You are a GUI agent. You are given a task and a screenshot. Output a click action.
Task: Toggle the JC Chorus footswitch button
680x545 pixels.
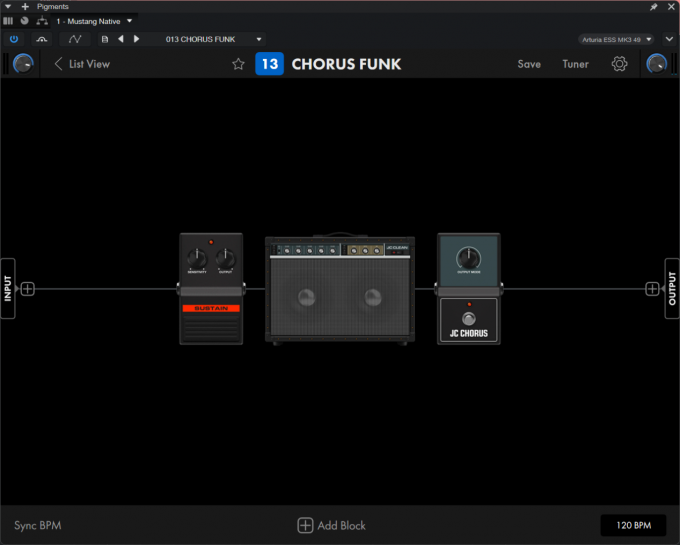468,319
